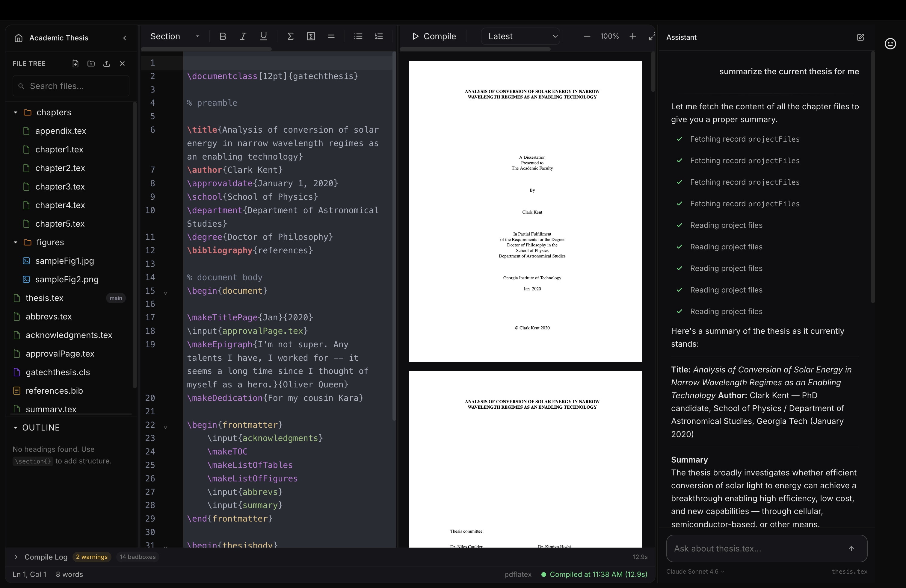Insert a numbered list
906x588 pixels.
coord(379,36)
